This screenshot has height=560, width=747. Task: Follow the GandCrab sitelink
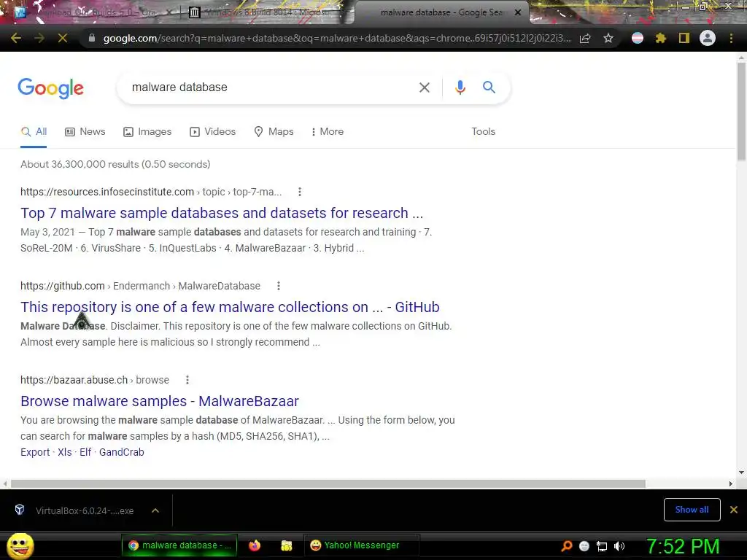122,452
